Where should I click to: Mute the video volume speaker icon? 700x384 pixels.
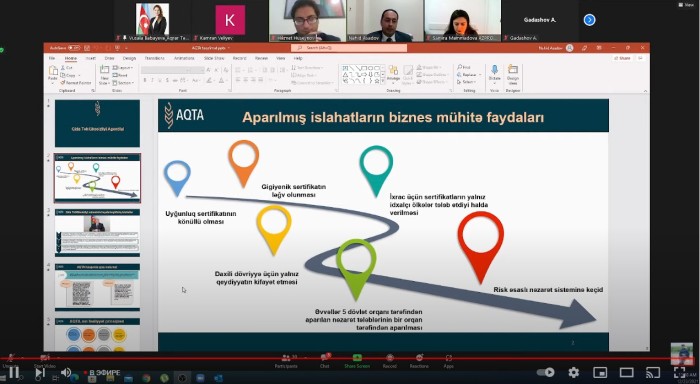66,372
